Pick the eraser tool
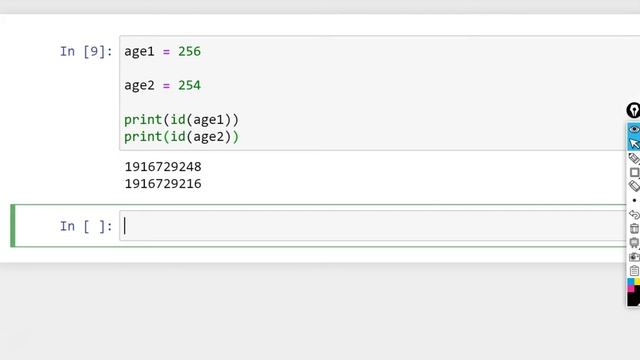Image resolution: width=640 pixels, height=360 pixels. (634, 186)
